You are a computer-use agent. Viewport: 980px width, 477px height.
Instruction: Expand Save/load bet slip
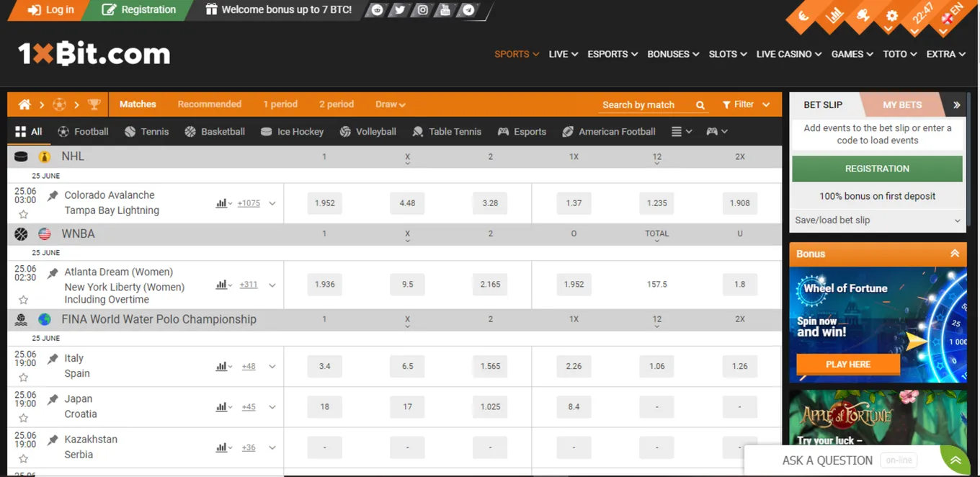[x=878, y=220]
